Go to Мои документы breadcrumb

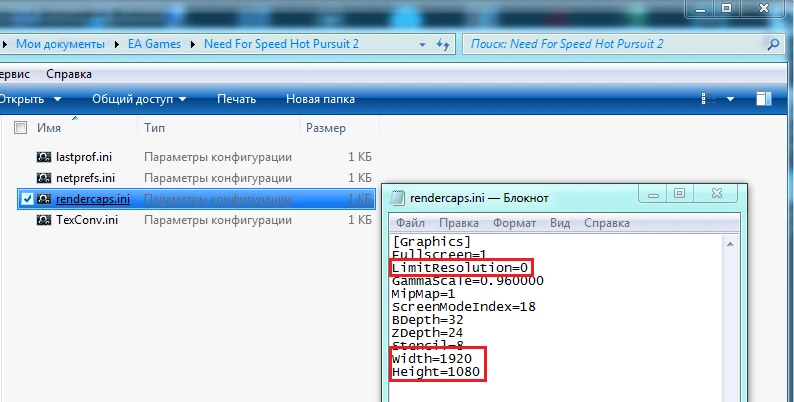tap(60, 44)
